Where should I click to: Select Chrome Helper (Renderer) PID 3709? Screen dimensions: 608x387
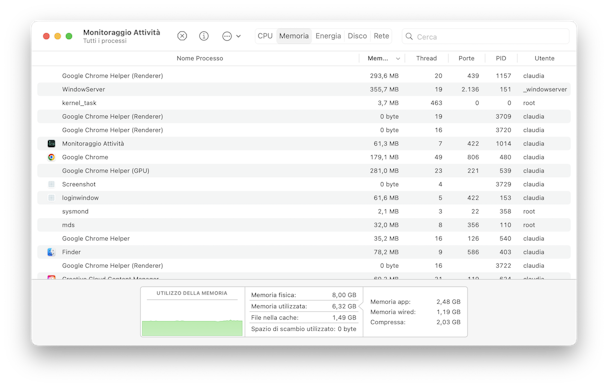tap(304, 116)
